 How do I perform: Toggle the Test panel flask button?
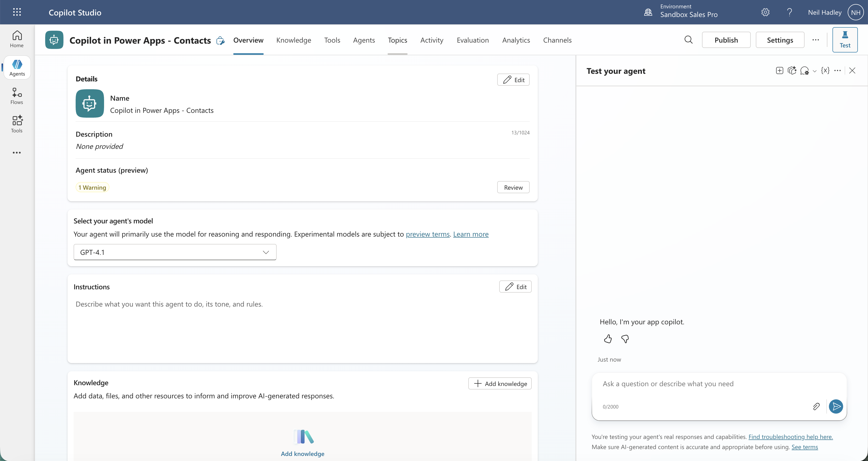(x=845, y=40)
